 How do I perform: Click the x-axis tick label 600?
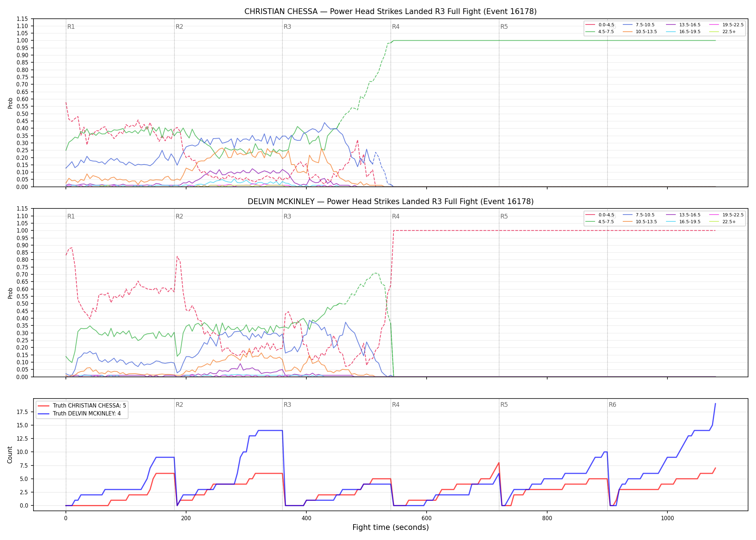426,518
